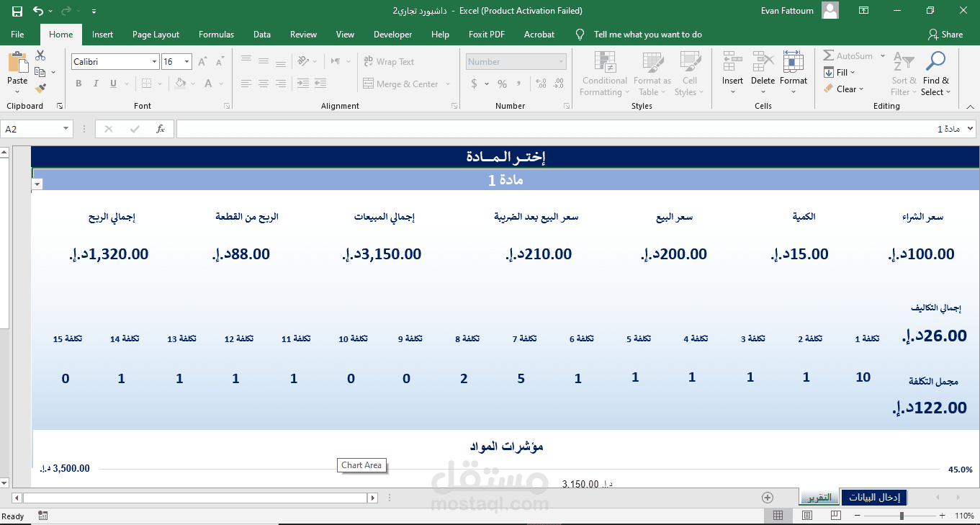Click the Cut scissors icon
This screenshot has width=980, height=525.
pyautogui.click(x=40, y=55)
